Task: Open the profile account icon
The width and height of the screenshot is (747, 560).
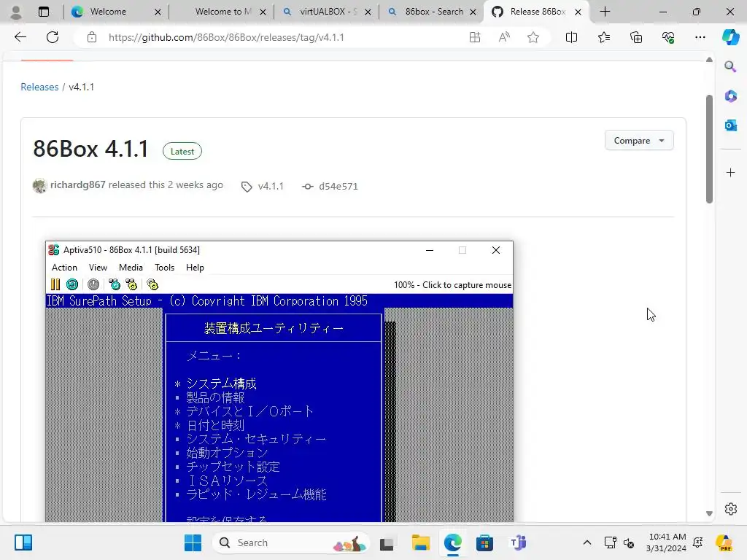Action: [x=16, y=12]
